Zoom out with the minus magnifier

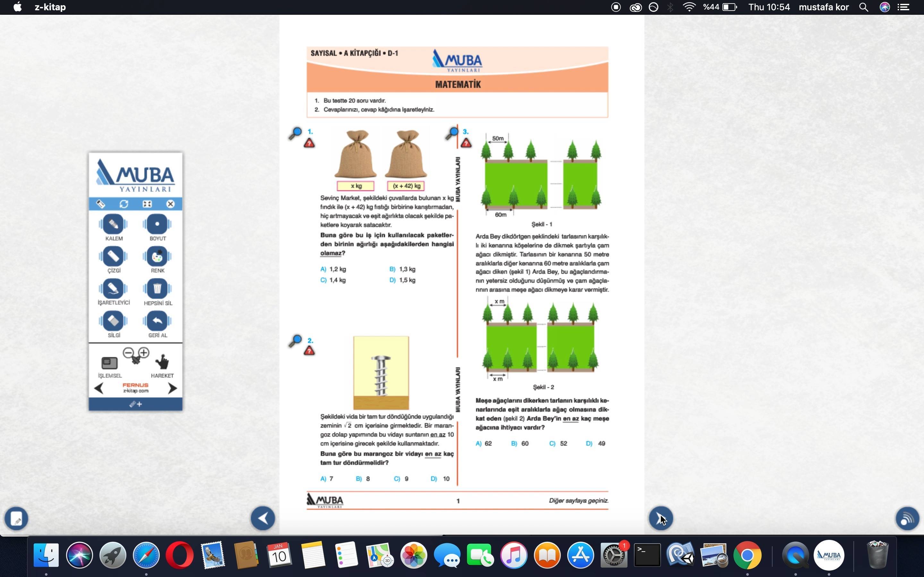click(x=129, y=353)
